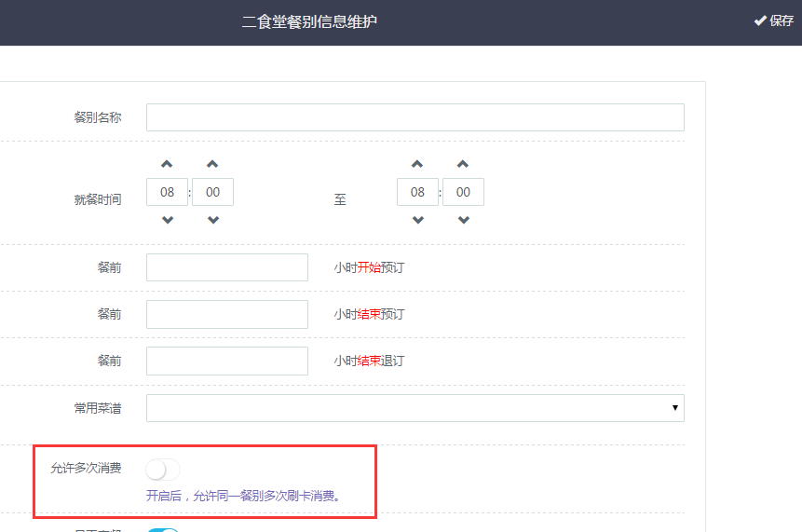Screen dimensions: 802x532
Task: Click the 小时结束预订 hours input box
Action: (227, 314)
